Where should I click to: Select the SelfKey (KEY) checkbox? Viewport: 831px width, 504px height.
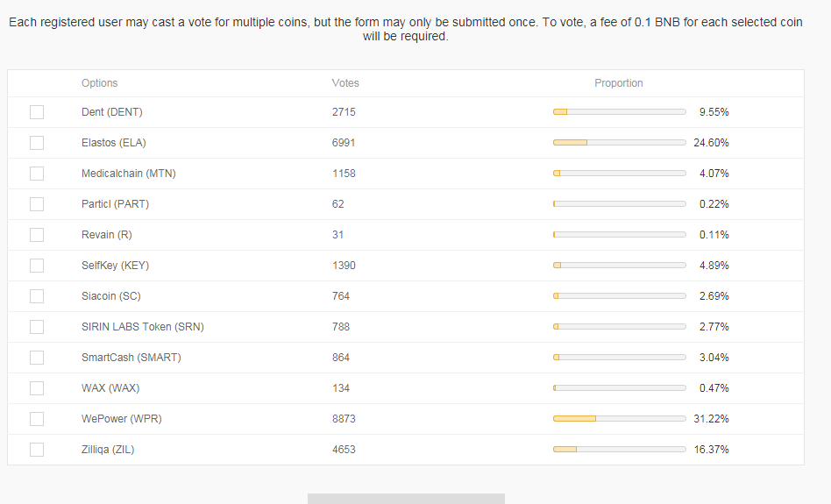(37, 266)
